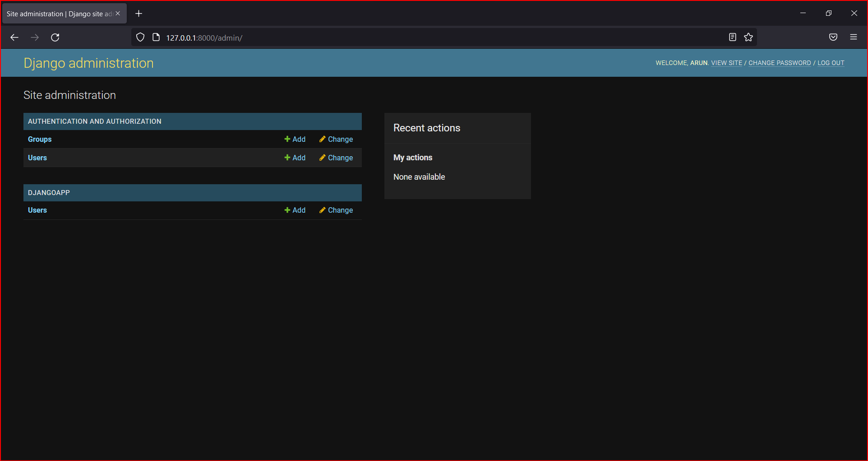Click Change for Groups

[336, 140]
